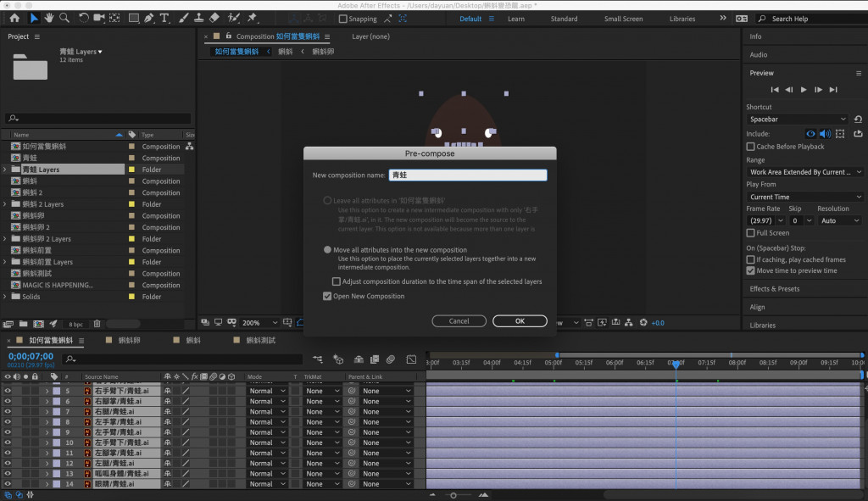
Task: Select Move all attributes radio button
Action: pyautogui.click(x=327, y=250)
